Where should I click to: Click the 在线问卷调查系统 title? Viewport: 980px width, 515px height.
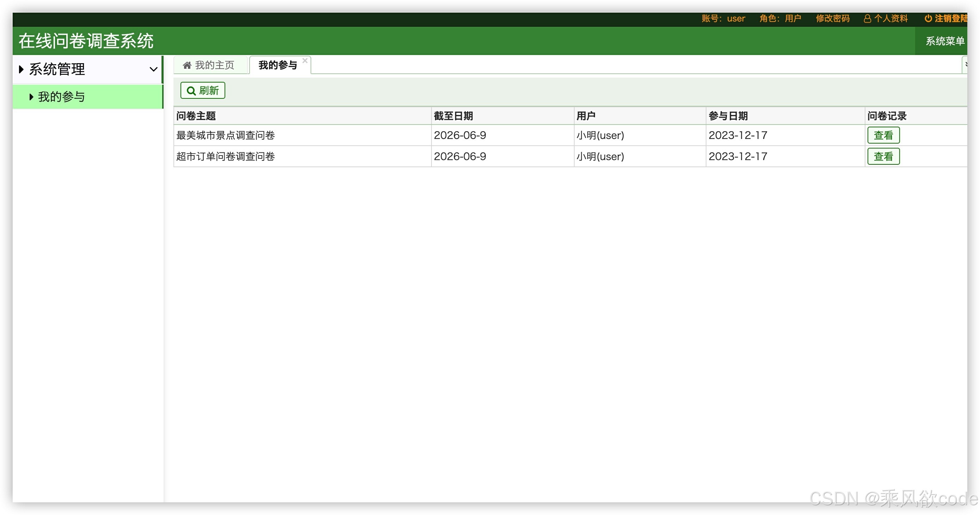[x=86, y=41]
